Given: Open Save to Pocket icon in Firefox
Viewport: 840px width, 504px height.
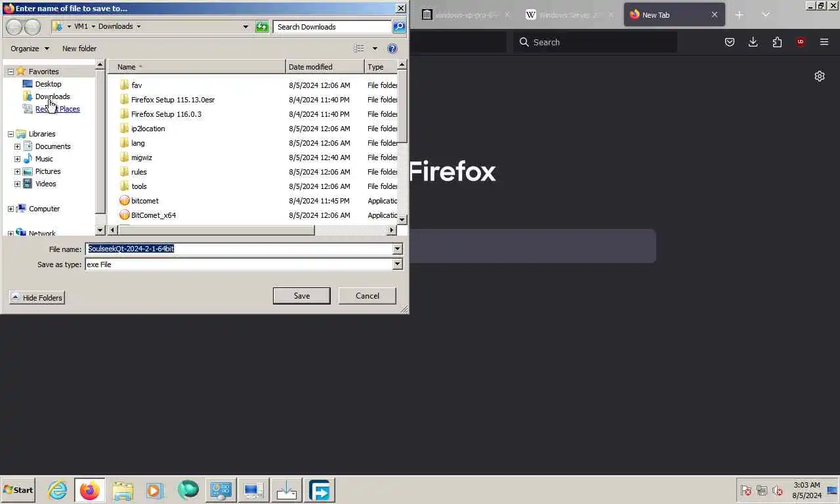Looking at the screenshot, I should tap(730, 42).
